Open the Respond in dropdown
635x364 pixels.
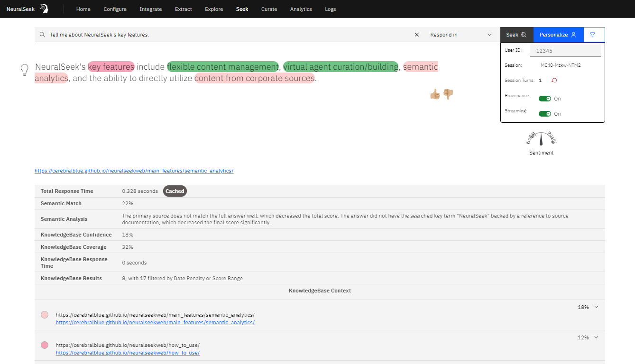click(x=461, y=35)
